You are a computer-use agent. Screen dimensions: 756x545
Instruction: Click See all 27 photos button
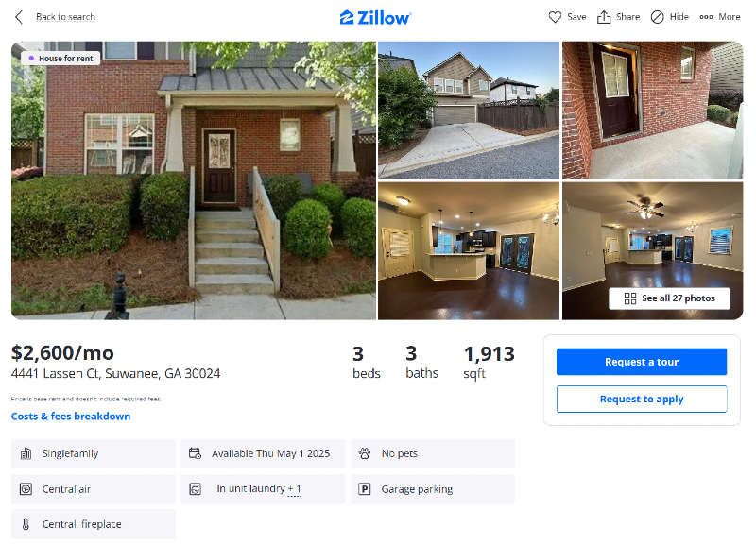coord(669,298)
